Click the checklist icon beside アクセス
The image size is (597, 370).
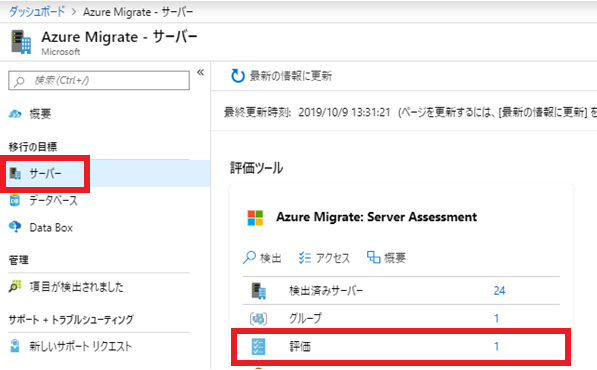click(305, 258)
